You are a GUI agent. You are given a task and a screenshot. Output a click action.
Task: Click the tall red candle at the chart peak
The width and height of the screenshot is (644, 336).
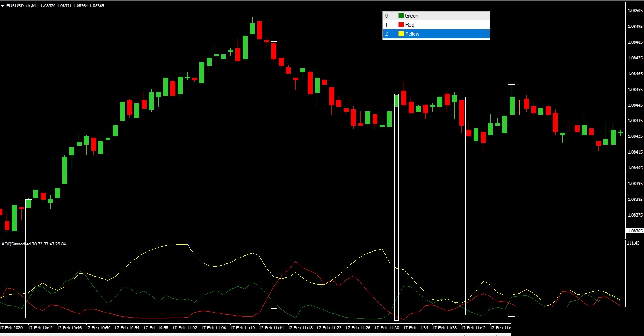(259, 30)
